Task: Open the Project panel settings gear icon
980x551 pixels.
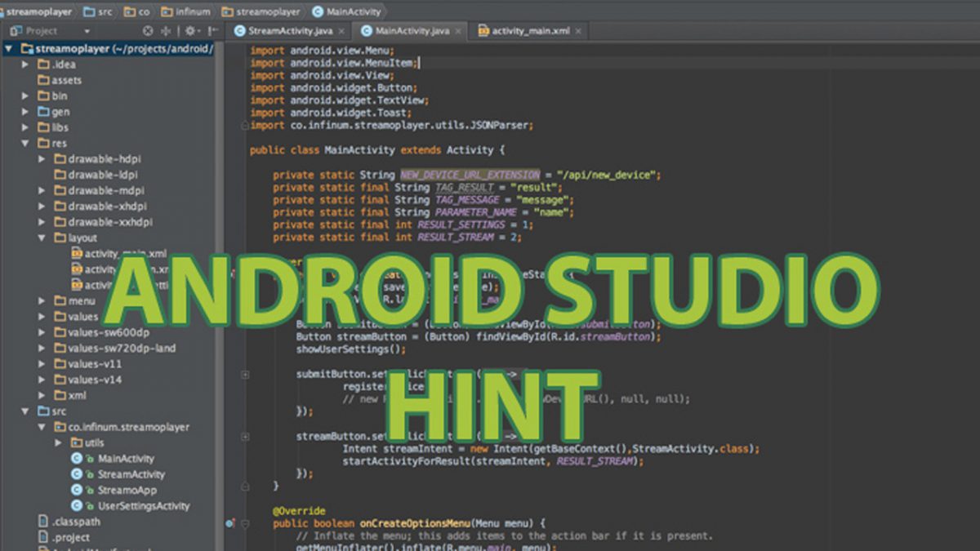Action: pos(190,29)
